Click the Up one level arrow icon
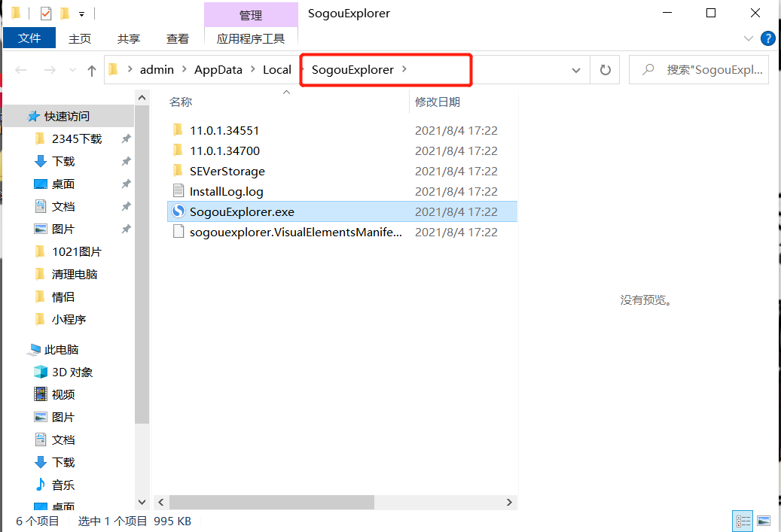Screen dimensions: 781x532 pos(92,70)
